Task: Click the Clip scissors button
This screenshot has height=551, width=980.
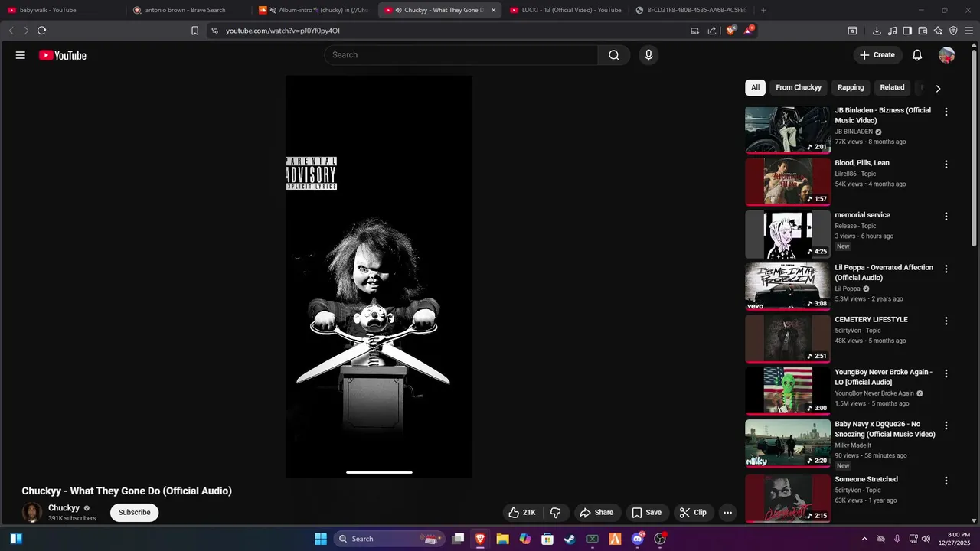Action: (693, 513)
